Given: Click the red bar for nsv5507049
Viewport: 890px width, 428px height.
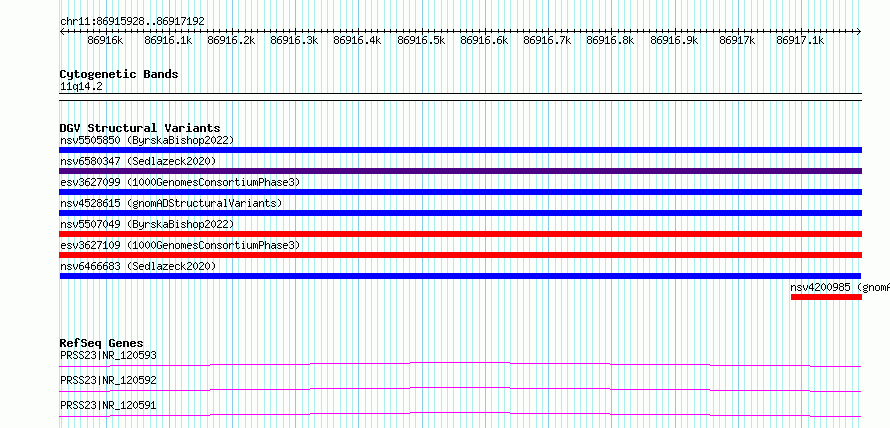Looking at the screenshot, I should (x=460, y=234).
